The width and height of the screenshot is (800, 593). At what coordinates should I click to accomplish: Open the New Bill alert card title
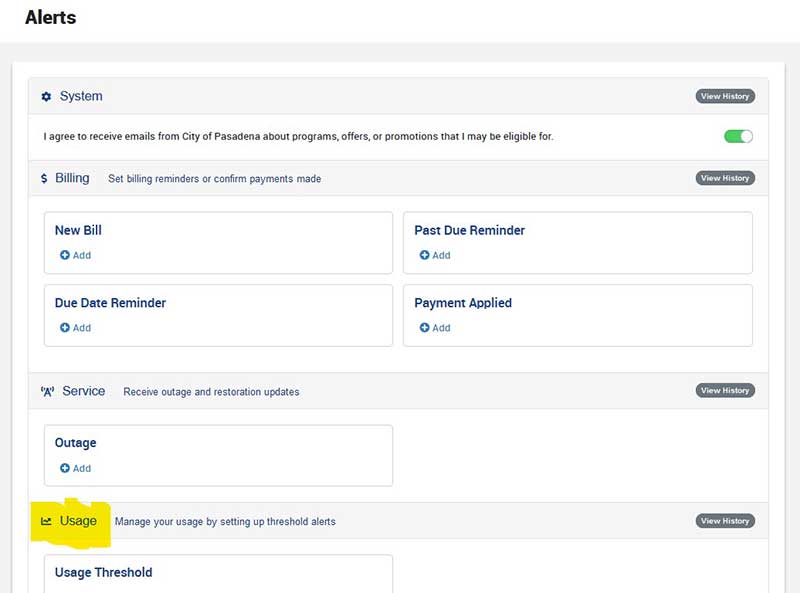pos(78,230)
